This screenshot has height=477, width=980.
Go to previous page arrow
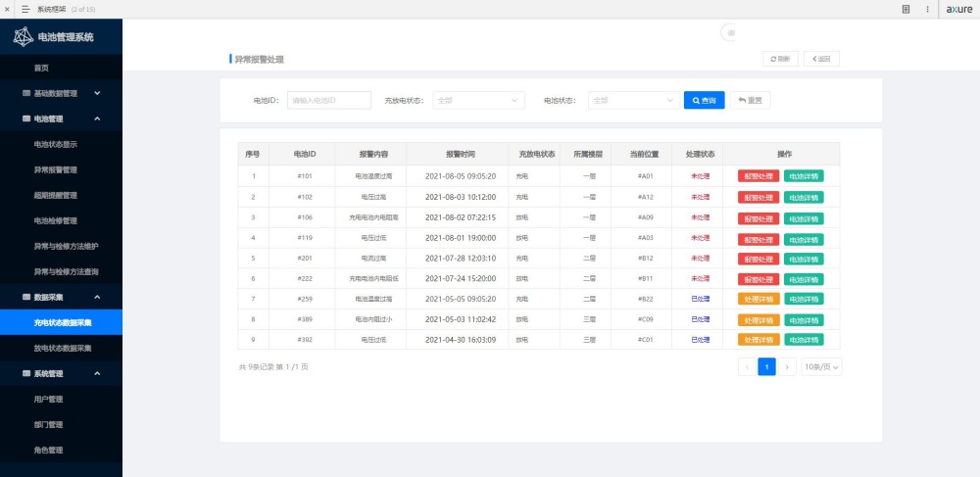(x=746, y=367)
